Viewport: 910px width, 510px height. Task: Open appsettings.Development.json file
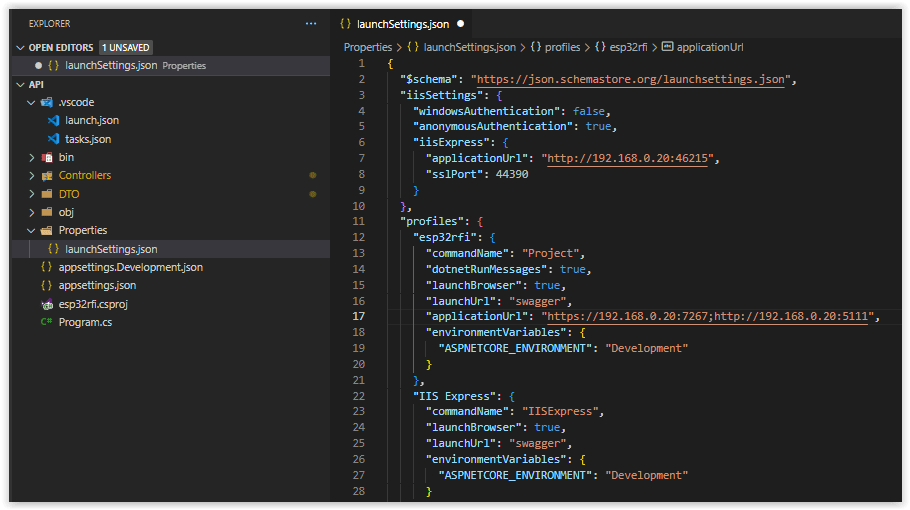pyautogui.click(x=131, y=267)
